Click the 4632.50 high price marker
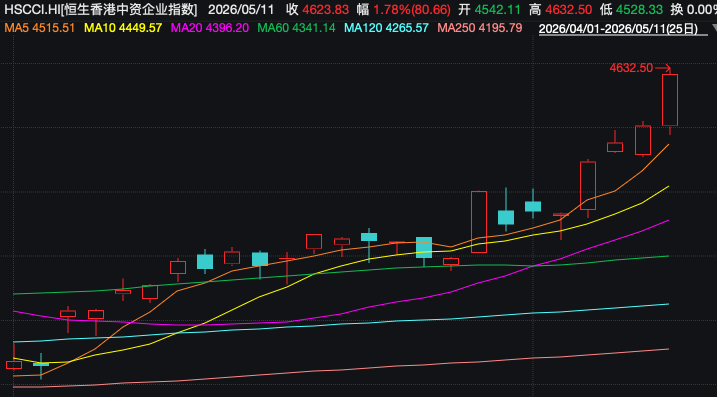Image resolution: width=717 pixels, height=397 pixels. (x=631, y=68)
